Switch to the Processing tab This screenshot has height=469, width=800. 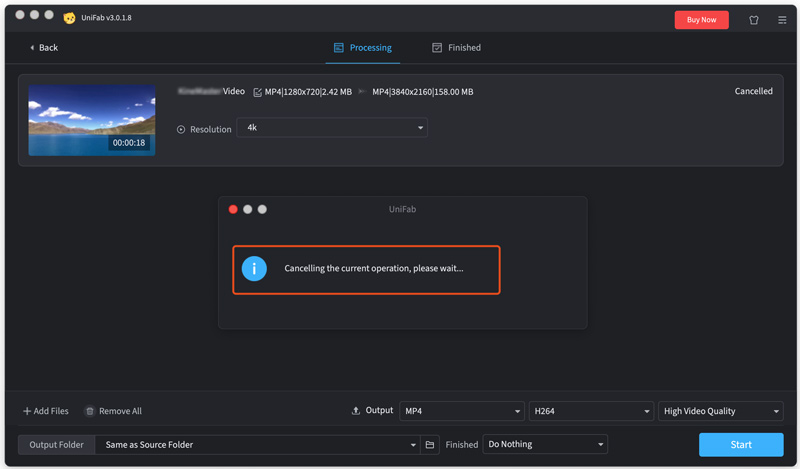pyautogui.click(x=363, y=47)
